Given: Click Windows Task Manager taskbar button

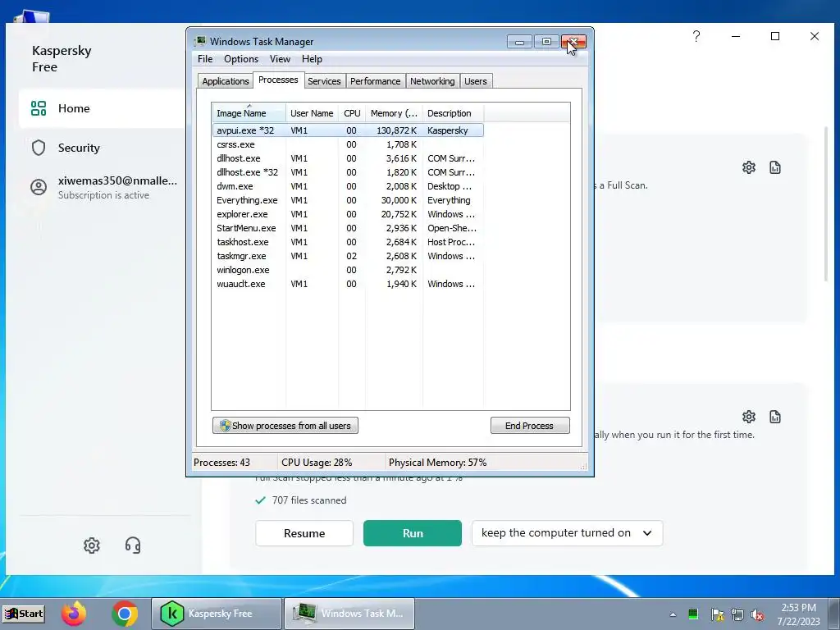Looking at the screenshot, I should coord(349,614).
